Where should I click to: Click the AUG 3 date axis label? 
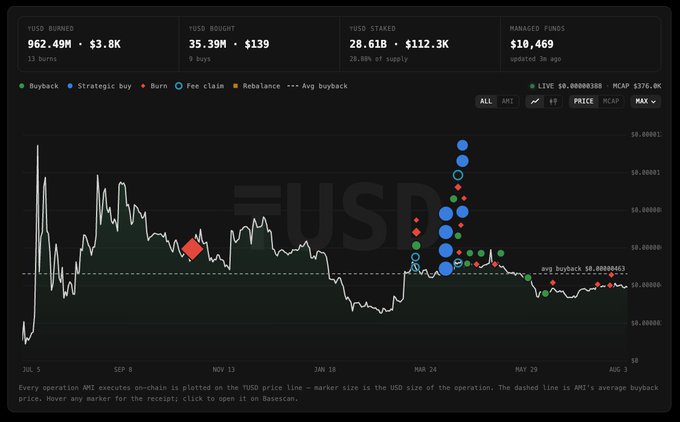618,370
